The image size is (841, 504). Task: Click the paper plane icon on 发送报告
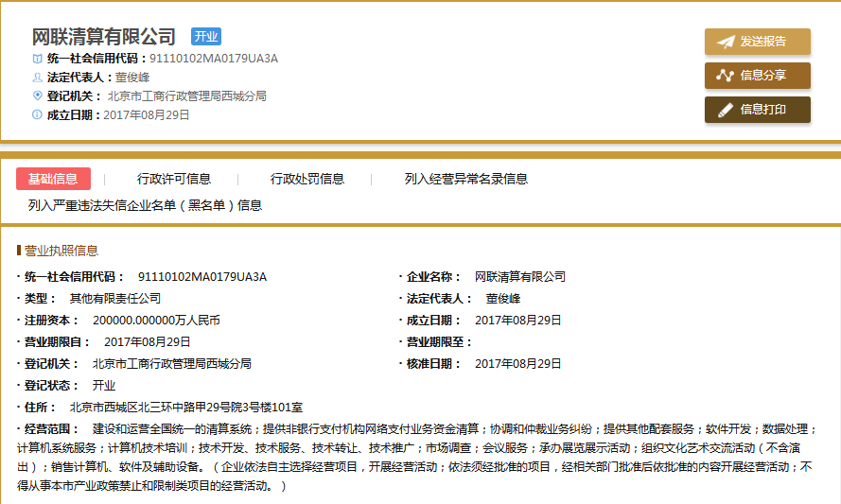click(726, 42)
